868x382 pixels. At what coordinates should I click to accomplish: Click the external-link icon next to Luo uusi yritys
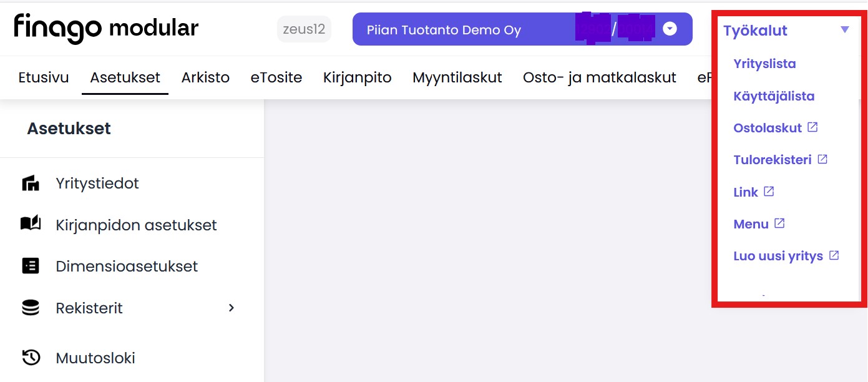coord(834,255)
